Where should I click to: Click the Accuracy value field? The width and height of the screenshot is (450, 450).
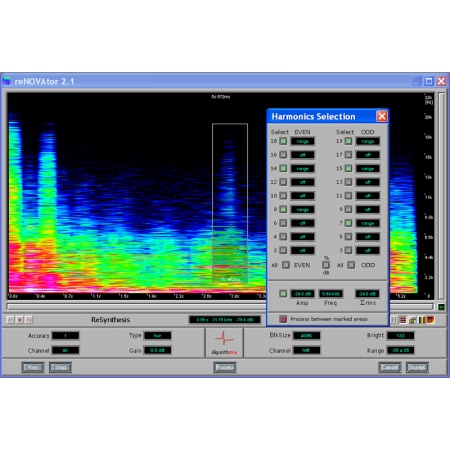(66, 336)
